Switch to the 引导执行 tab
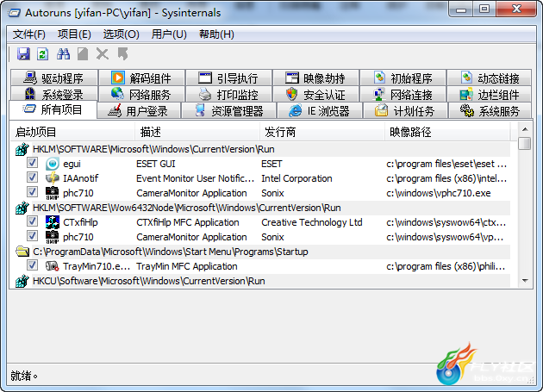543x392 pixels. pyautogui.click(x=228, y=78)
